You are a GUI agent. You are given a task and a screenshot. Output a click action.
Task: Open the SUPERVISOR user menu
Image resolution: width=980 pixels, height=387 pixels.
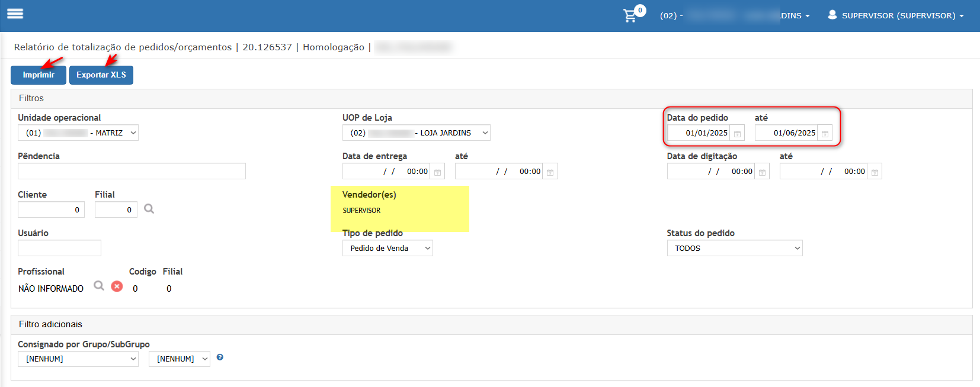click(x=895, y=15)
